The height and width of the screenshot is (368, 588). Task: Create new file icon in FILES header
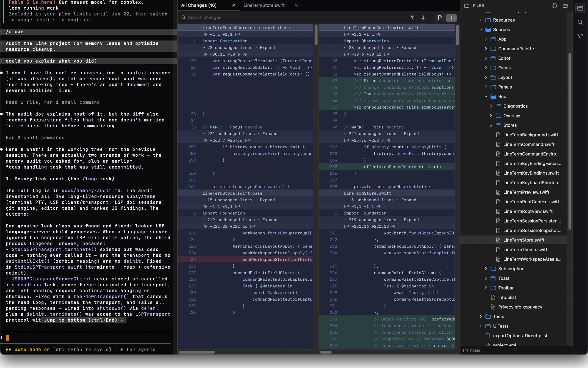(x=554, y=5)
